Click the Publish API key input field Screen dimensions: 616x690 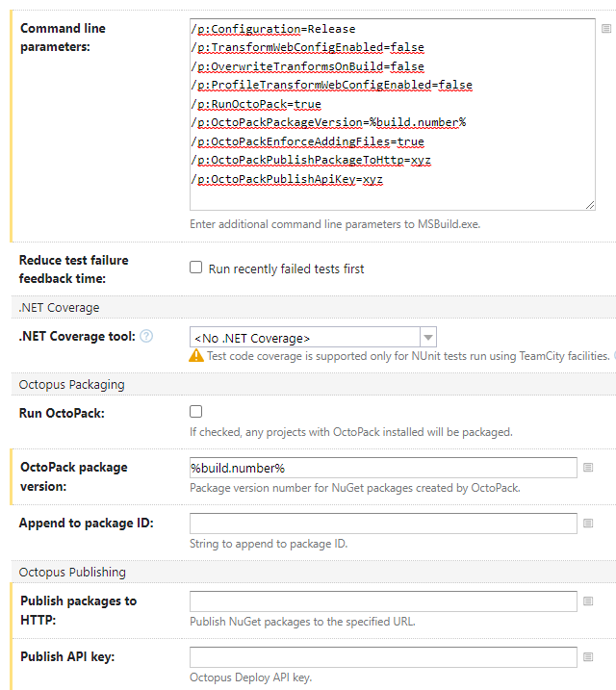(x=383, y=657)
